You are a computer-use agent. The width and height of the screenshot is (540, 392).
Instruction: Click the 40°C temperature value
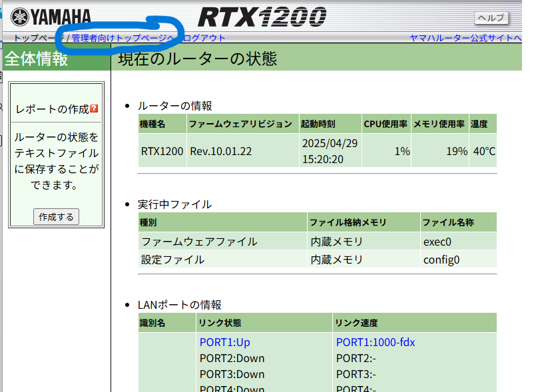coord(484,151)
